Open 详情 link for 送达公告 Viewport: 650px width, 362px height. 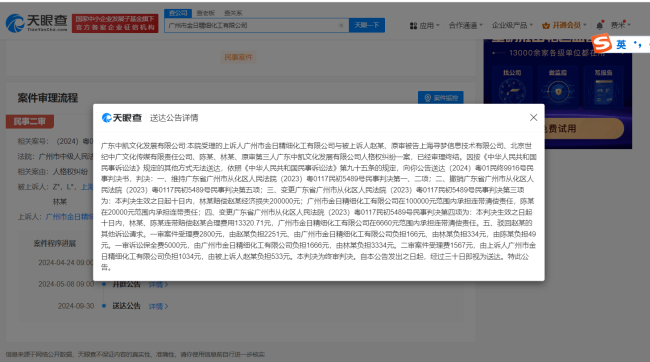(158, 306)
